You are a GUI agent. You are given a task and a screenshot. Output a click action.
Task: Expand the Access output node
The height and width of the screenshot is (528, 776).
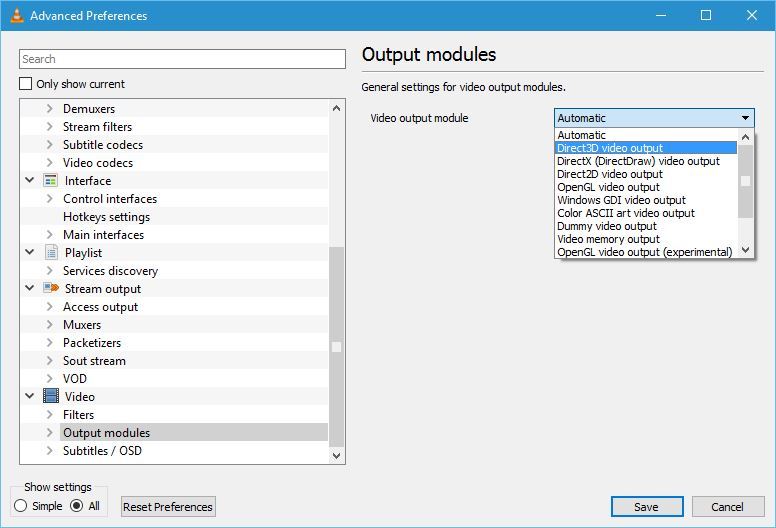(x=49, y=306)
